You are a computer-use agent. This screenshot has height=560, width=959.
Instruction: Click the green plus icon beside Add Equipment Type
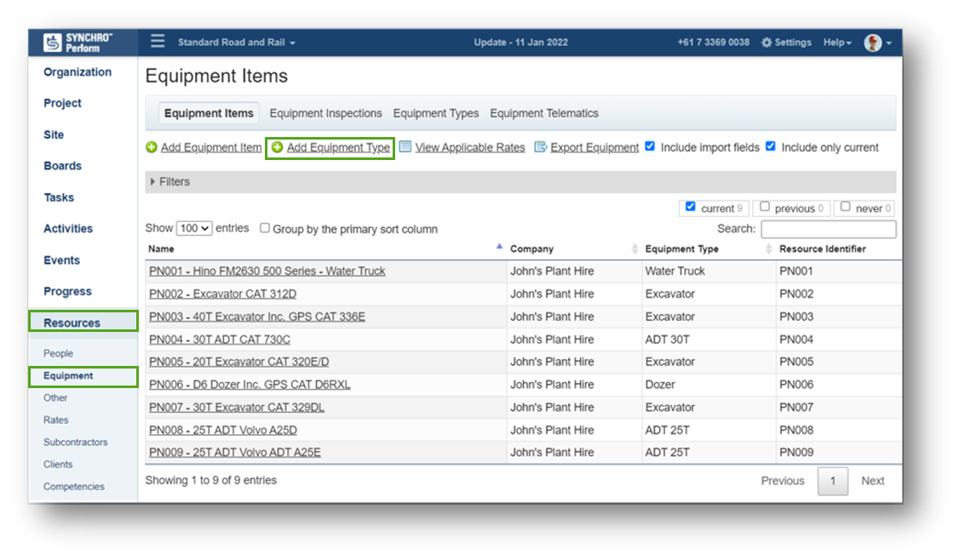click(277, 146)
